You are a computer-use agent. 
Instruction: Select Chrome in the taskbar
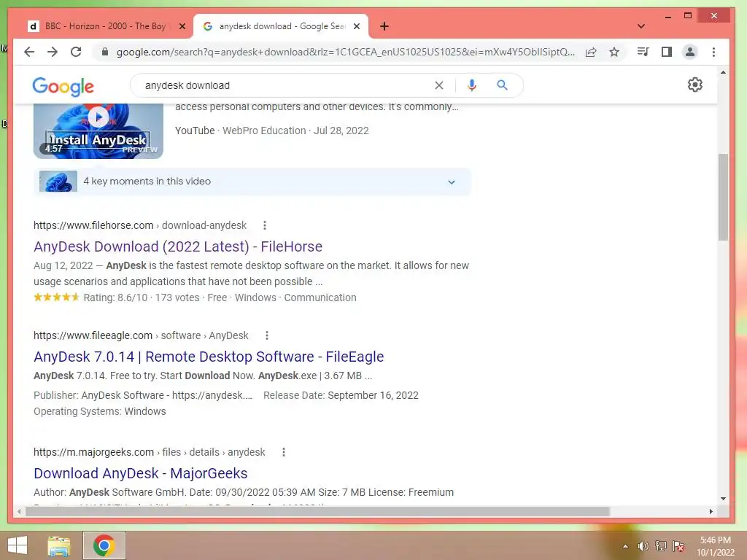click(104, 545)
